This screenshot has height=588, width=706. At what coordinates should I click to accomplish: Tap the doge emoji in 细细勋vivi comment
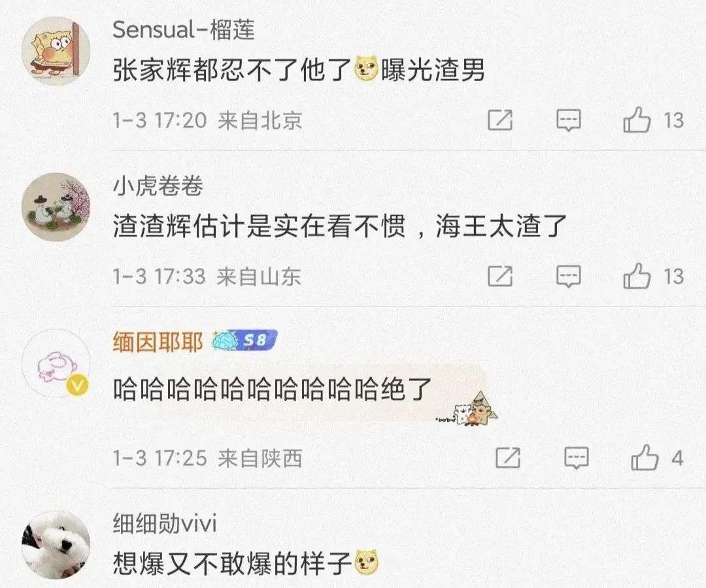click(367, 563)
